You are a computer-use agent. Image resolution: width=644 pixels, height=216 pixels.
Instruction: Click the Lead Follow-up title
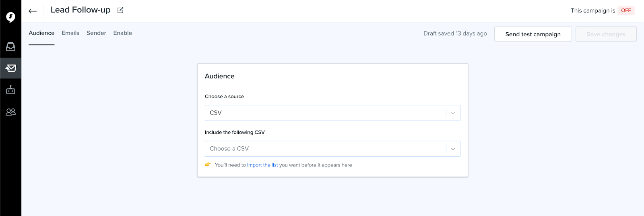80,10
